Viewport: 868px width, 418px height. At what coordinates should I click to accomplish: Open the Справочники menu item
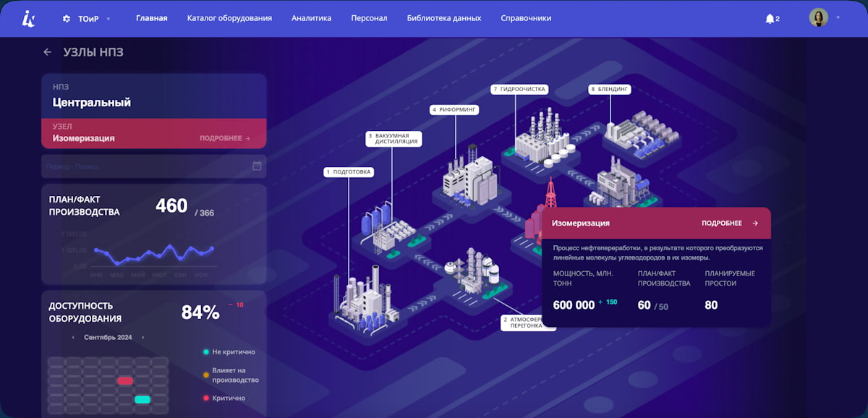[x=526, y=18]
